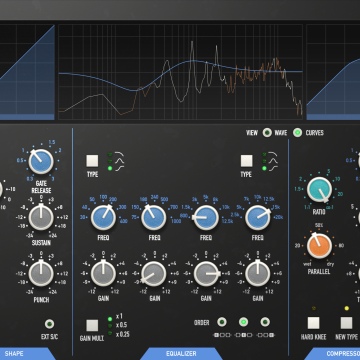This screenshot has height=360, width=360.
Task: Choose the low-shelf shape icon for low band
Action: click(x=119, y=168)
